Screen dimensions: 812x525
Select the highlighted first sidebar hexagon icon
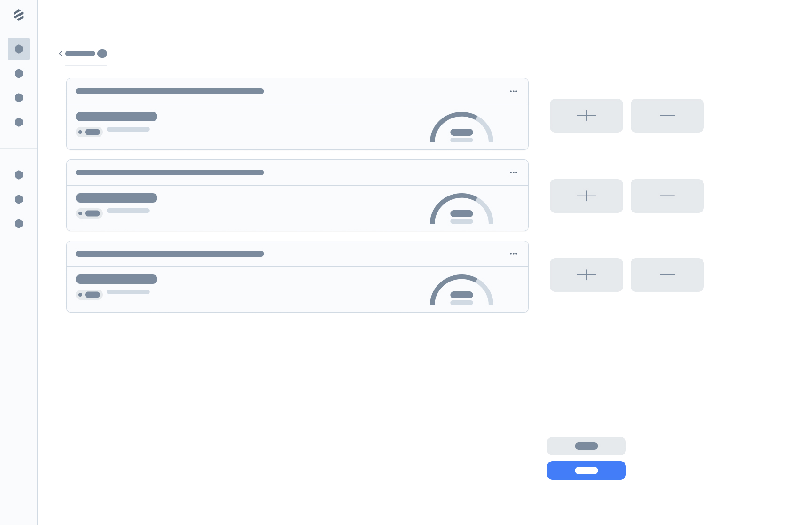coord(19,49)
